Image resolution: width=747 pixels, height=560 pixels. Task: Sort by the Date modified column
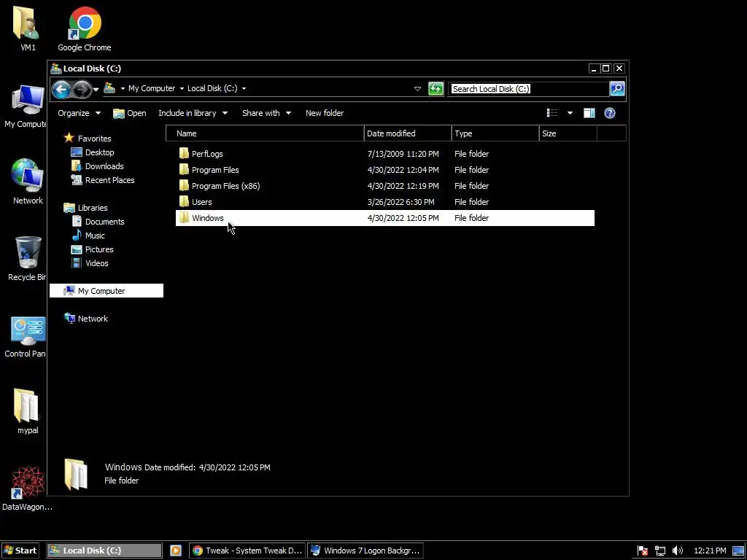point(407,133)
